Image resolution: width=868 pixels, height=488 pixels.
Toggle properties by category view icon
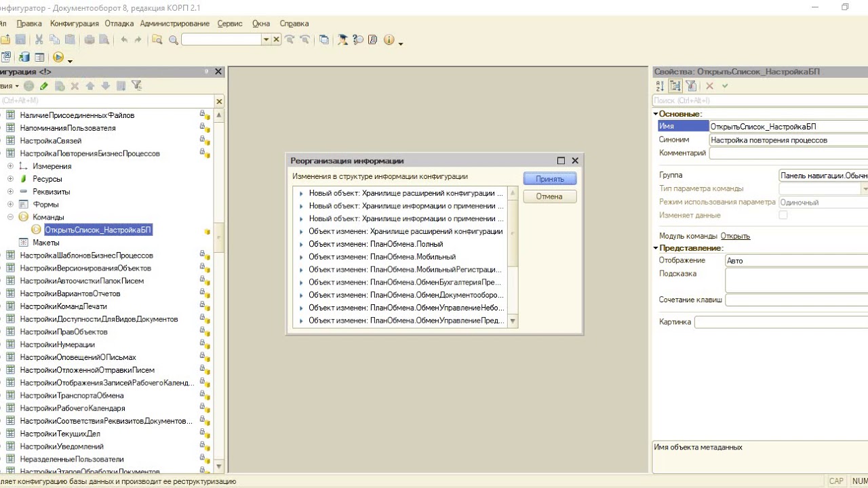pyautogui.click(x=675, y=86)
